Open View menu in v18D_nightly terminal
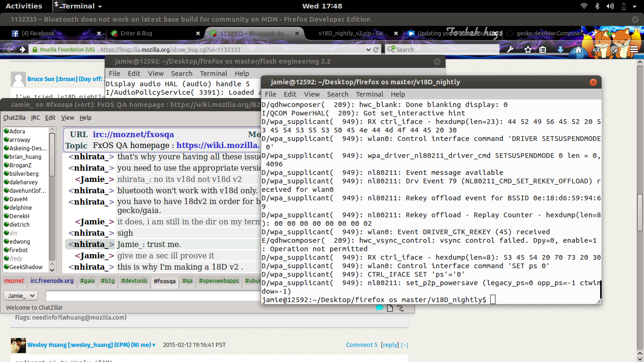This screenshot has height=362, width=644. [312, 94]
